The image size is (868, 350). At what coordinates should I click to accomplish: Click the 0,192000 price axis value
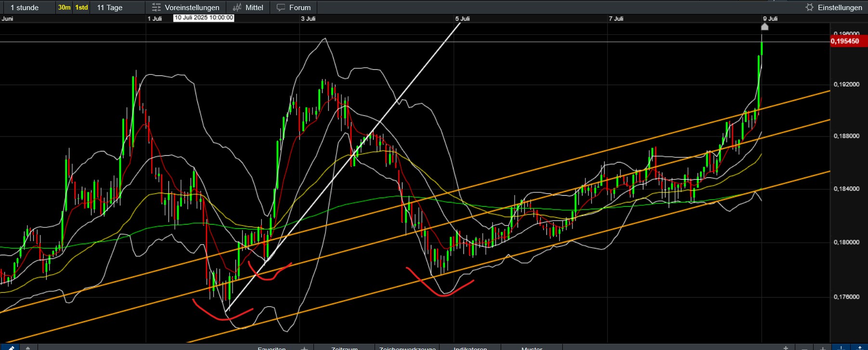click(846, 85)
